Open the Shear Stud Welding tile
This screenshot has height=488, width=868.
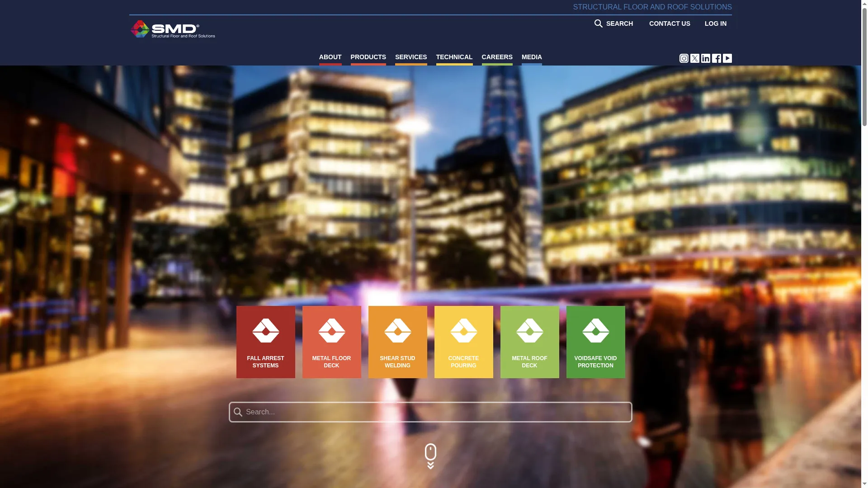coord(397,342)
